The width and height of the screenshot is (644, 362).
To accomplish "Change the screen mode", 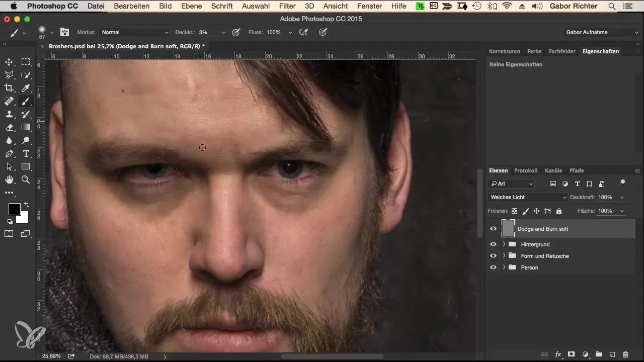I will point(26,234).
